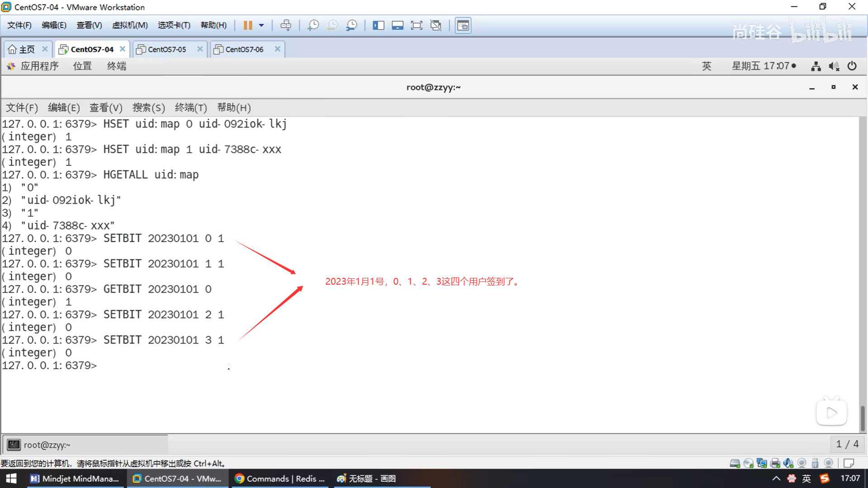Click the guest power button icon

(852, 66)
